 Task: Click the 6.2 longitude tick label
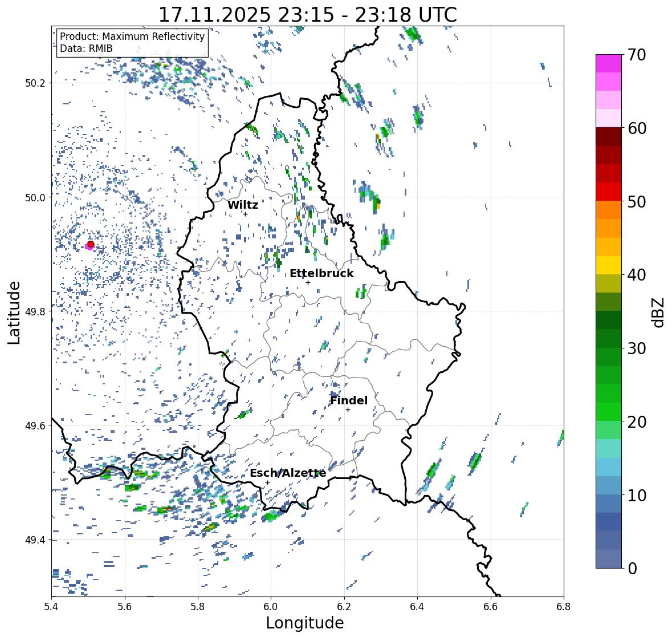pos(344,607)
